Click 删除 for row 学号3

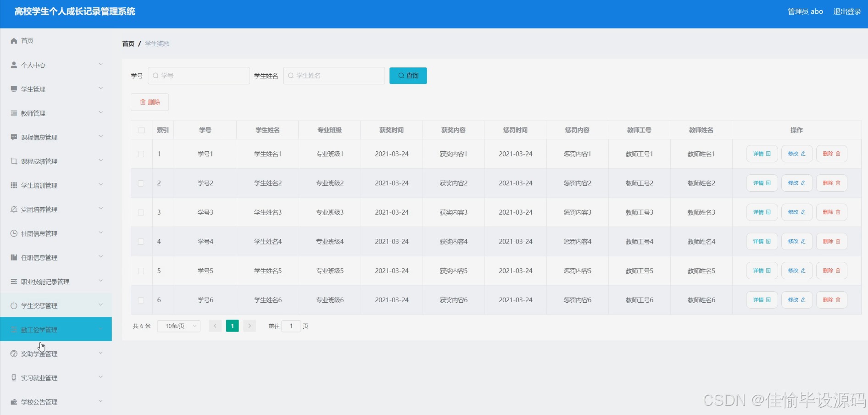[832, 212]
